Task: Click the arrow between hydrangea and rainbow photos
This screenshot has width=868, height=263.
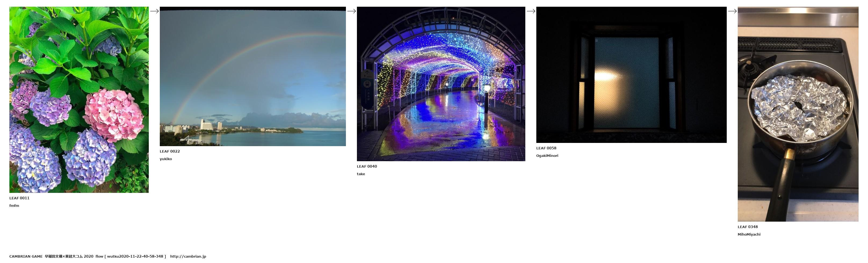Action: point(154,11)
